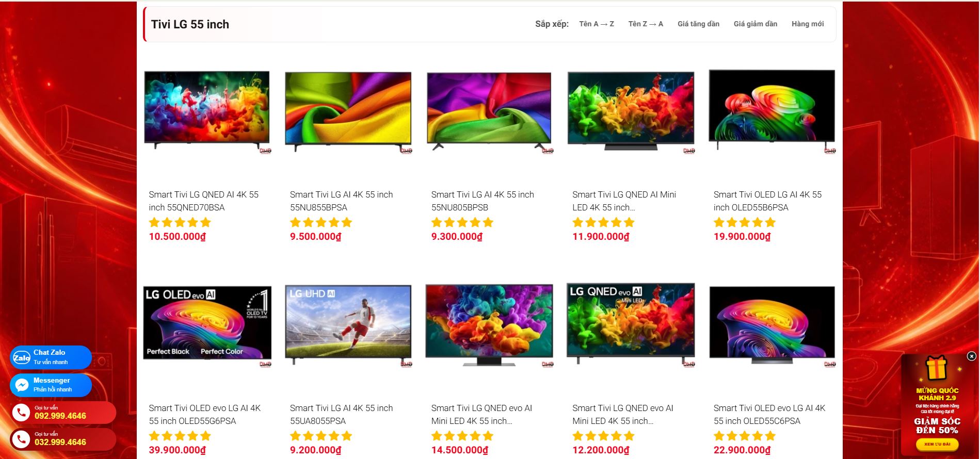The image size is (980, 459).
Task: Click price 14.500.000đ
Action: [x=459, y=450]
